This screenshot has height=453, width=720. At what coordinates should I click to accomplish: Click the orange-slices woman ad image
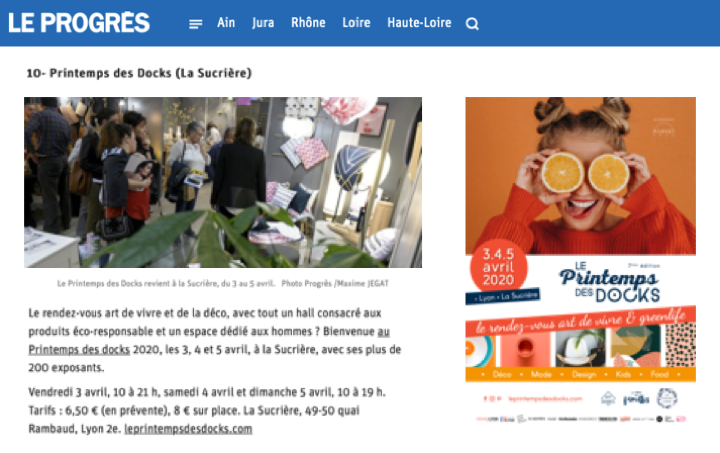pos(580,176)
